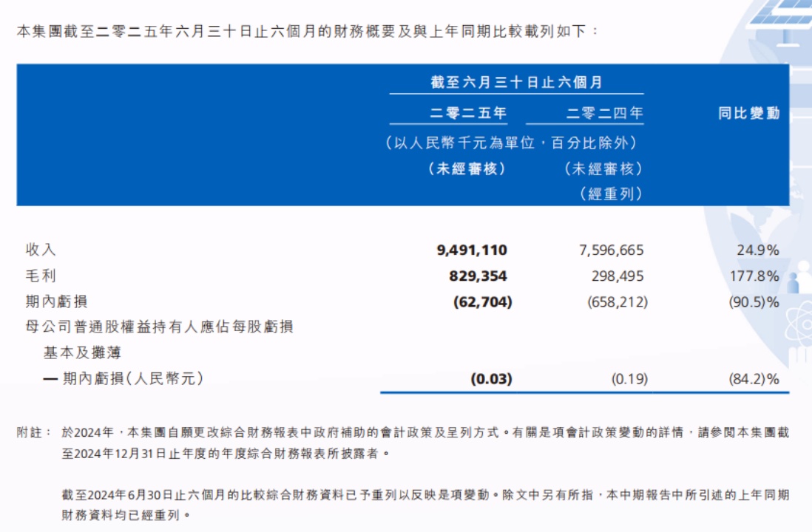
Task: Click the 24.9% change value
Action: coord(757,250)
